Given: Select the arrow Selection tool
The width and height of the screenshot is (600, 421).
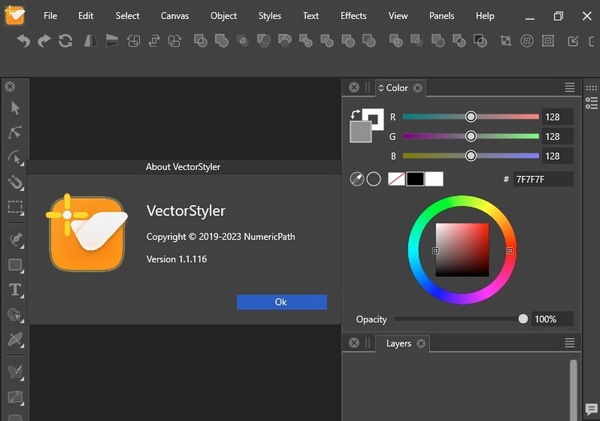Looking at the screenshot, I should 15,108.
